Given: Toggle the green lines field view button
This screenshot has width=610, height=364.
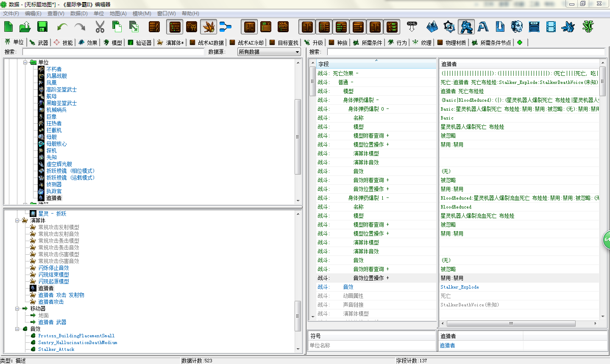Looking at the screenshot, I should tap(341, 27).
